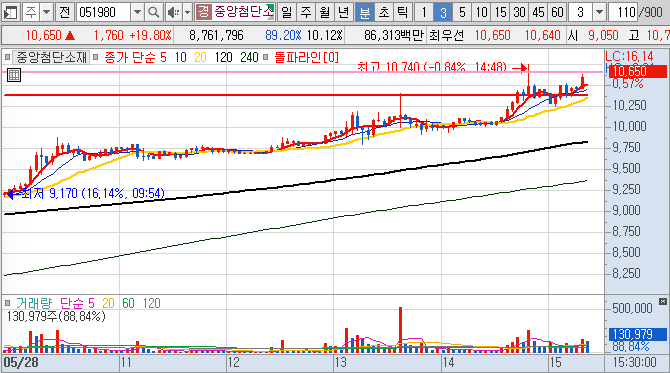Select volume 단순 5 average legend
Image resolution: width=670 pixels, height=373 pixels.
click(x=77, y=303)
